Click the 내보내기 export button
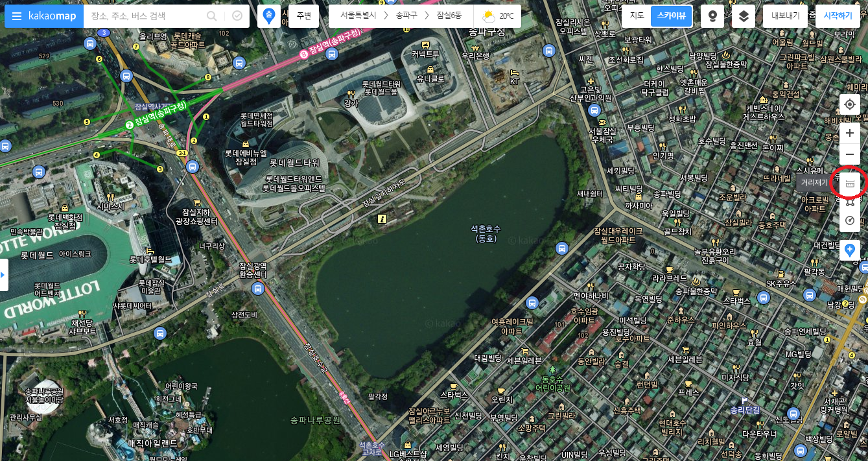 [x=785, y=16]
